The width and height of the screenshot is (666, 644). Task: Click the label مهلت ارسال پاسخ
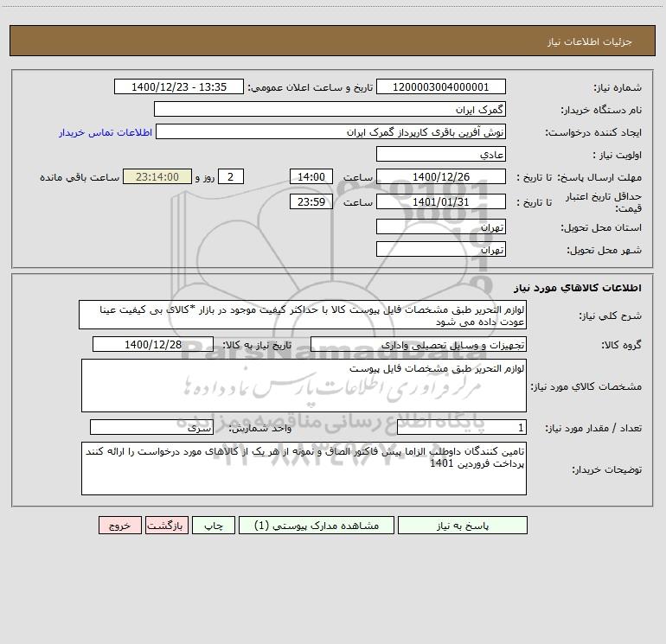coord(599,177)
